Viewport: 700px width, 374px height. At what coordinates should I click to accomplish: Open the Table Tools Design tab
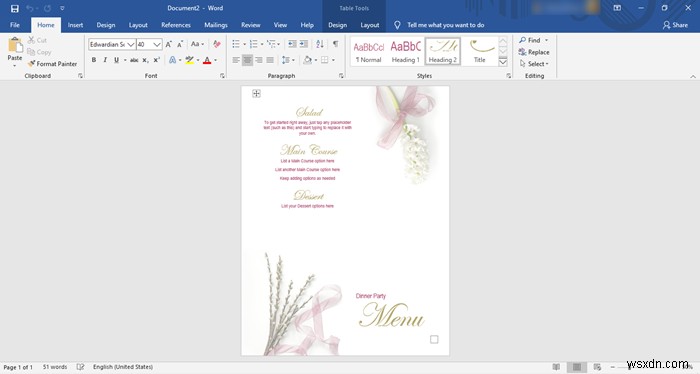point(338,25)
